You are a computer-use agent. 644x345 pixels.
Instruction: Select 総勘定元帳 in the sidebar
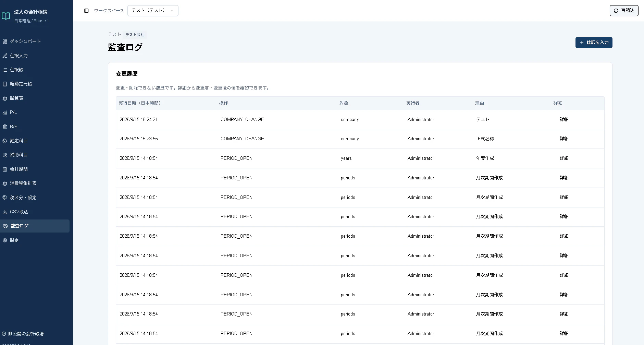(x=35, y=84)
